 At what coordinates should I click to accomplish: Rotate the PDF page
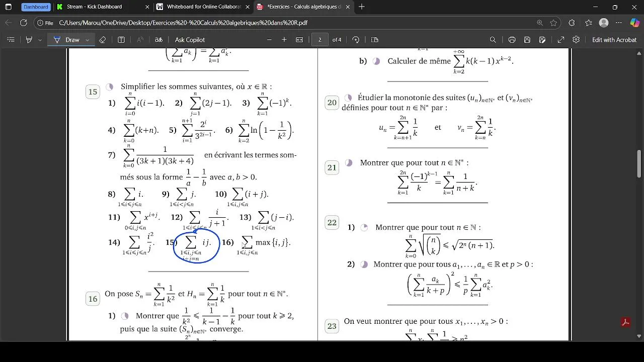pos(356,40)
